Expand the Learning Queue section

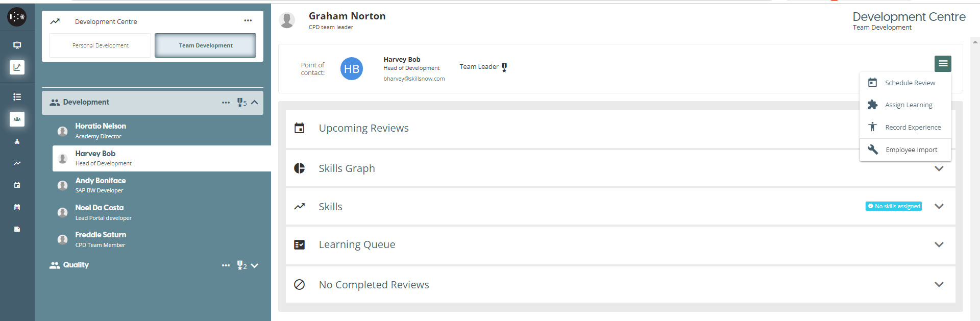click(939, 244)
